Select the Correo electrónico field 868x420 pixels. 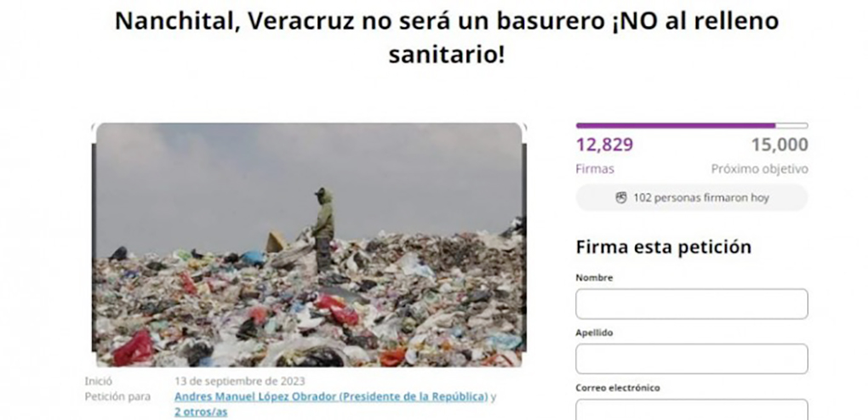(691, 410)
